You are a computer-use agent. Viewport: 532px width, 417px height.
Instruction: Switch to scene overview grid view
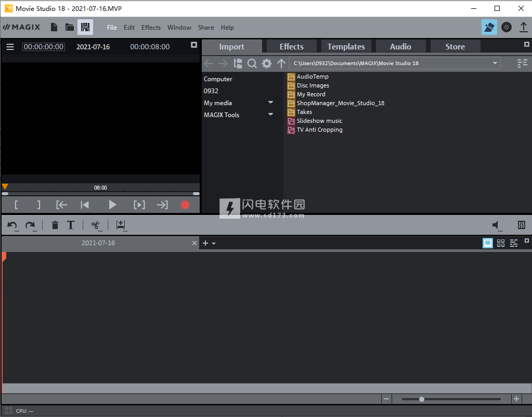pyautogui.click(x=501, y=243)
